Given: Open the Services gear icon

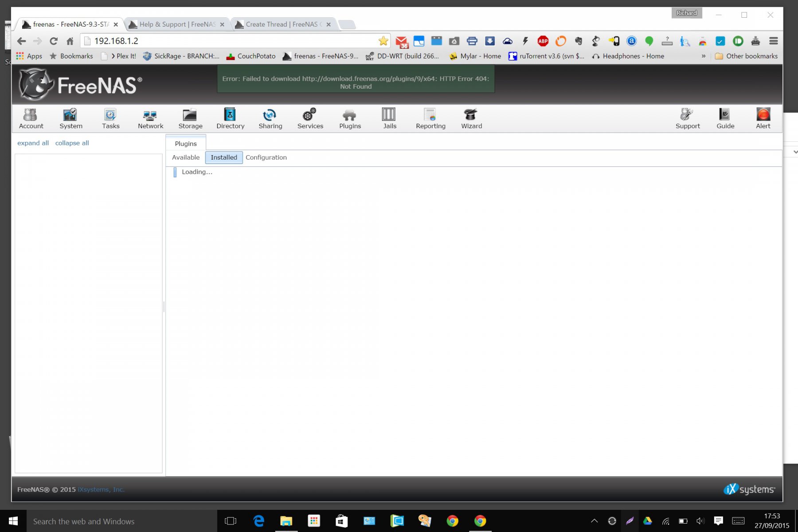Looking at the screenshot, I should pyautogui.click(x=310, y=119).
